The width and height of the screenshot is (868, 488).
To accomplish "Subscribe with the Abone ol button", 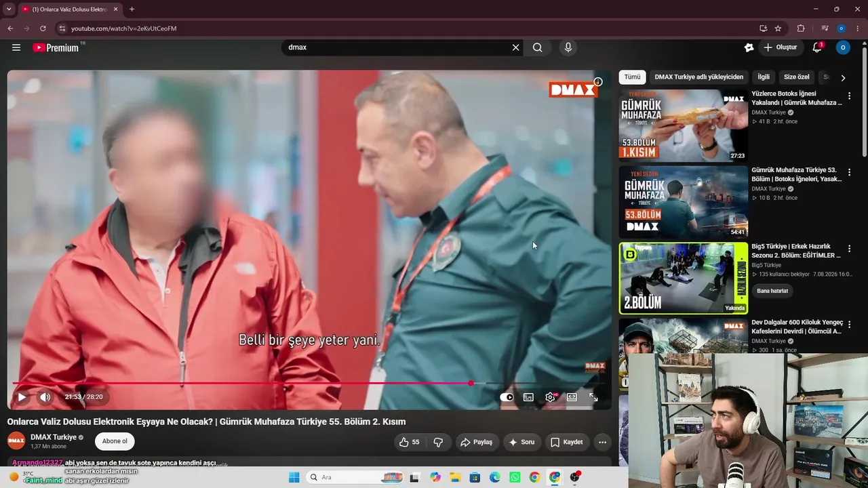I will [x=115, y=441].
